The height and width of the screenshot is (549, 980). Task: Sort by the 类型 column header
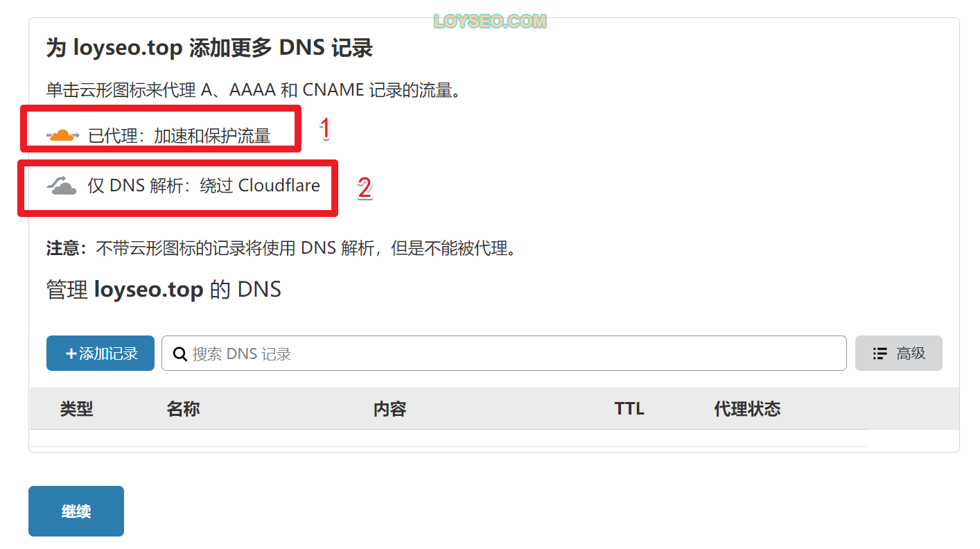click(x=76, y=409)
